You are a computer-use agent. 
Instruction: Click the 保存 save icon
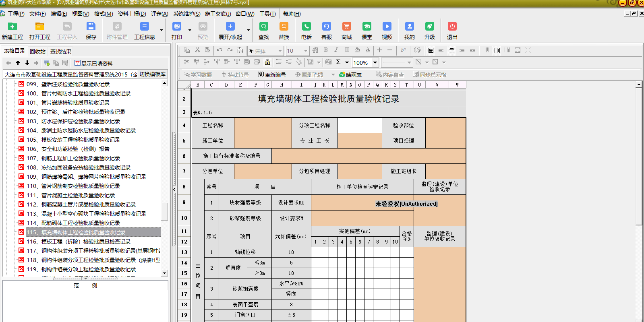point(91,27)
